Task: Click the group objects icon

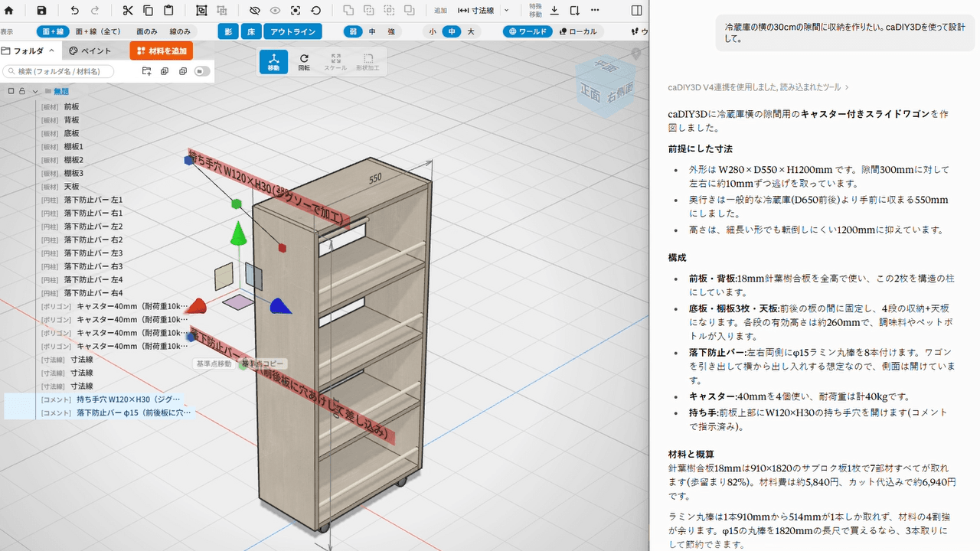Action: pos(201,11)
